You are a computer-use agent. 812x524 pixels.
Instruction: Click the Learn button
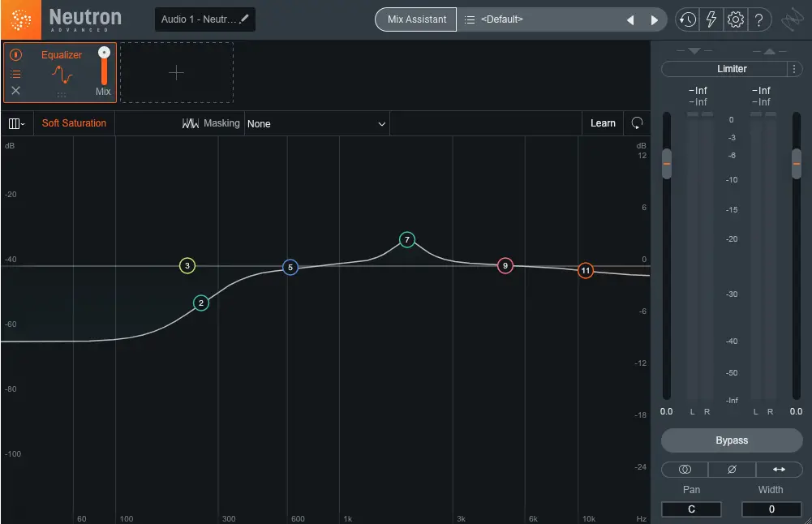tap(603, 123)
